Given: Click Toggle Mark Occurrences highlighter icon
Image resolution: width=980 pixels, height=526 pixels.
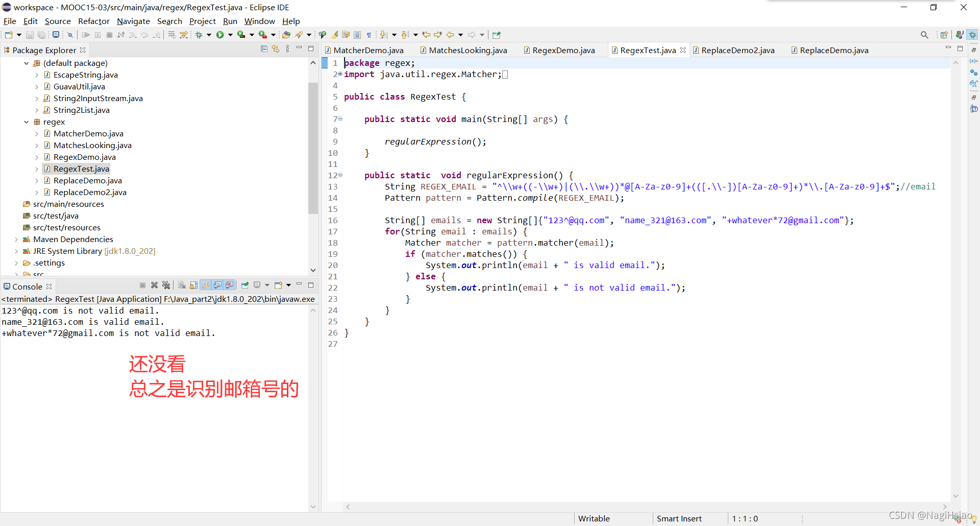Looking at the screenshot, I should tap(334, 35).
